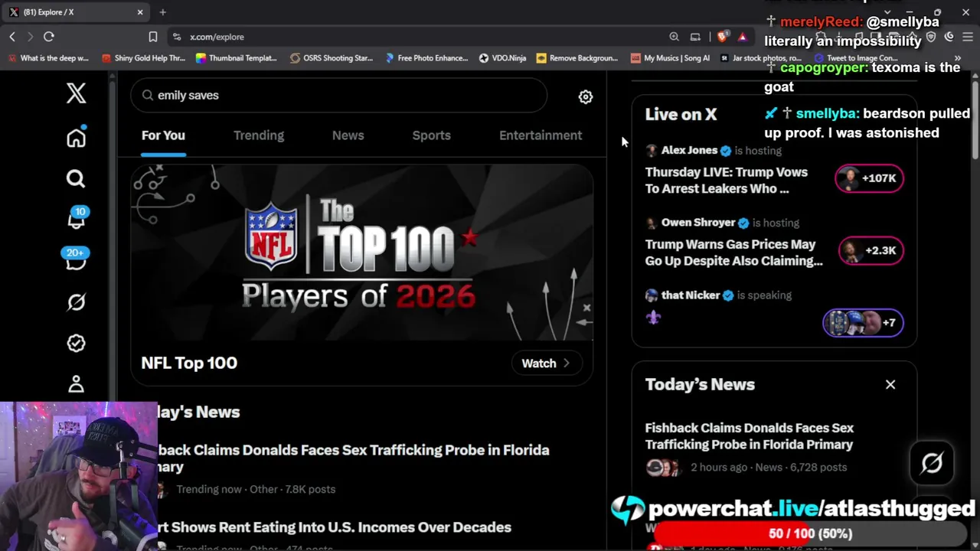Show hidden bookmarks with the double chevron
The width and height of the screenshot is (980, 551).
point(957,58)
